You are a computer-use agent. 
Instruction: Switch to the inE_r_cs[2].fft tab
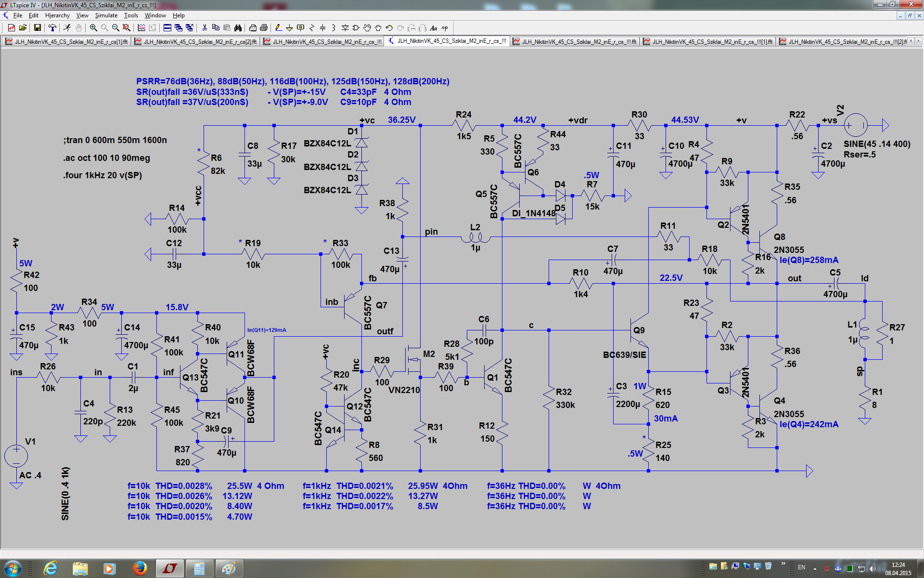point(196,41)
